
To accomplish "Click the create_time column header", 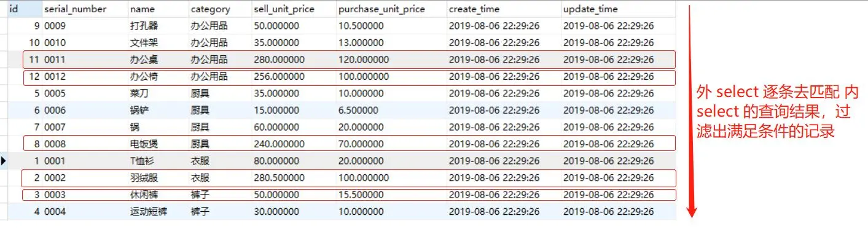I will 474,10.
